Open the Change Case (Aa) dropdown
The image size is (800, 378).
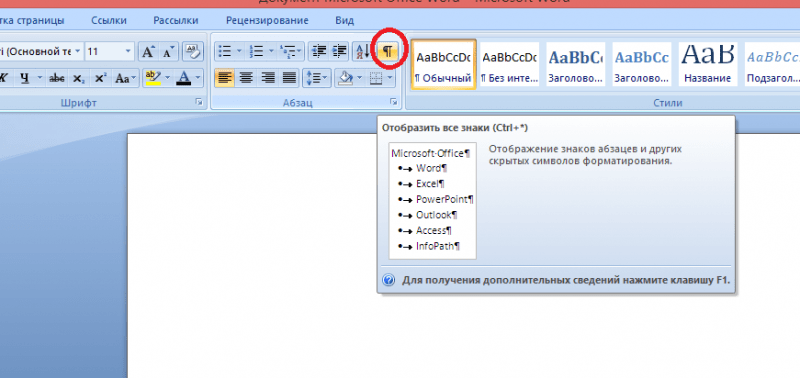pyautogui.click(x=126, y=78)
